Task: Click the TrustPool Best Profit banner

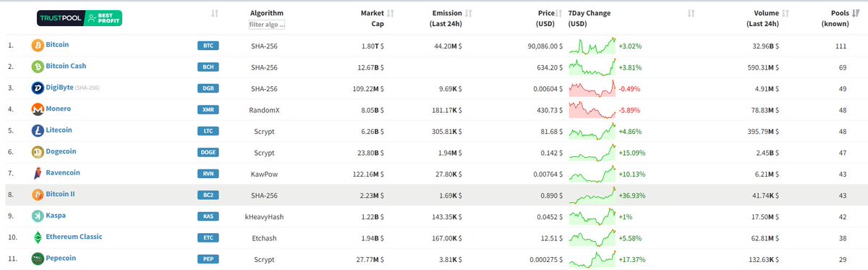Action: [79, 19]
